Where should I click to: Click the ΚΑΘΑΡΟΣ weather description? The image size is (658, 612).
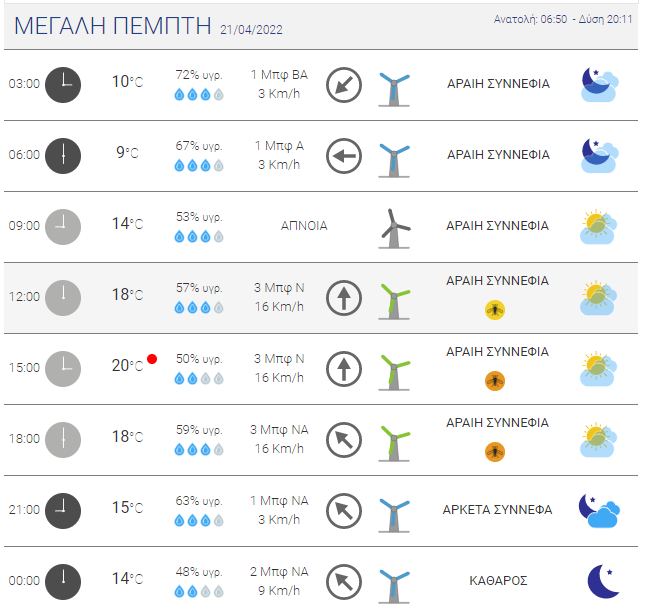pyautogui.click(x=498, y=581)
